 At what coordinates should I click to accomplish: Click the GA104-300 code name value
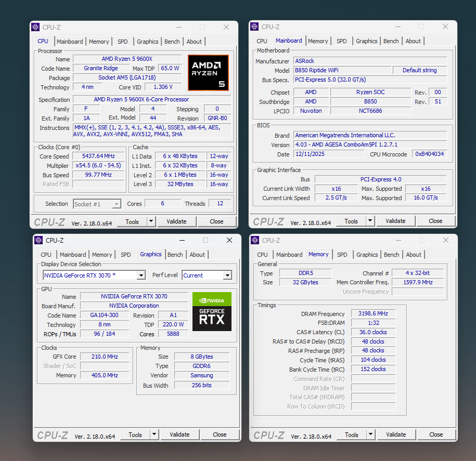(x=105, y=315)
